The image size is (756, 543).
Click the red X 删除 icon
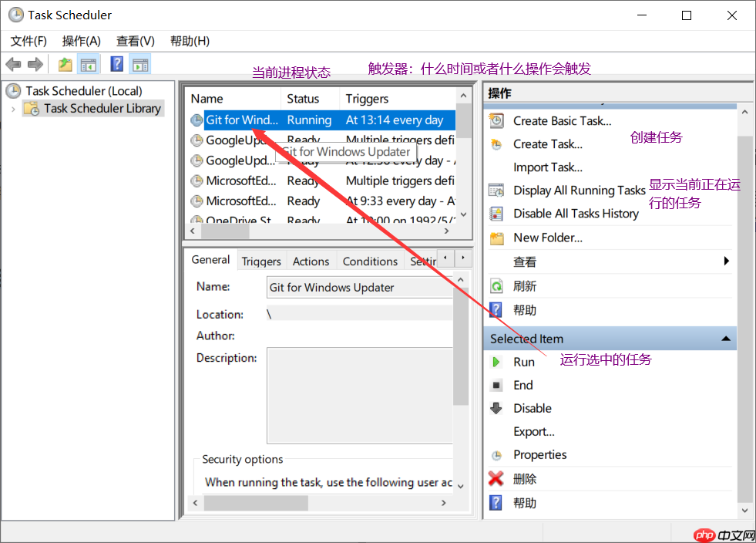[496, 479]
